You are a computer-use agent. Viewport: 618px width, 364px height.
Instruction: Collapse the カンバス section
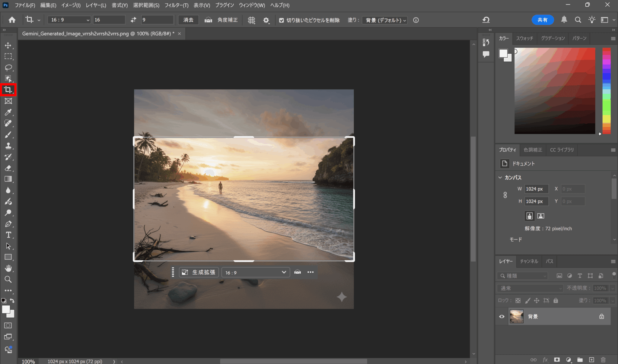(x=500, y=177)
